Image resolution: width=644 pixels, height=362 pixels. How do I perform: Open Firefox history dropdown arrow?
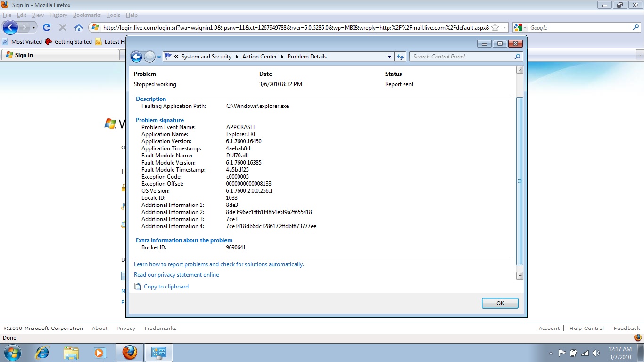coord(34,28)
